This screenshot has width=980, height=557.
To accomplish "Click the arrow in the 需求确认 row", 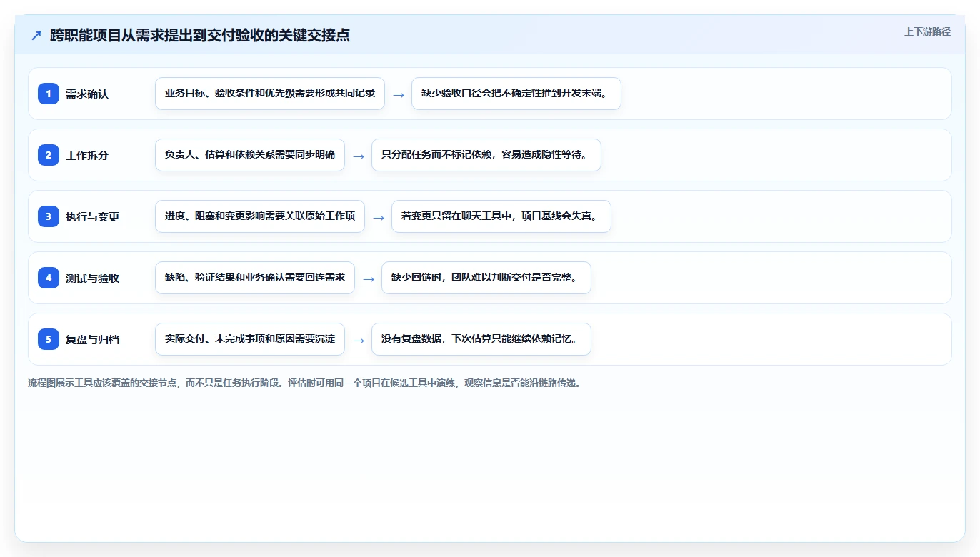I will (x=399, y=94).
